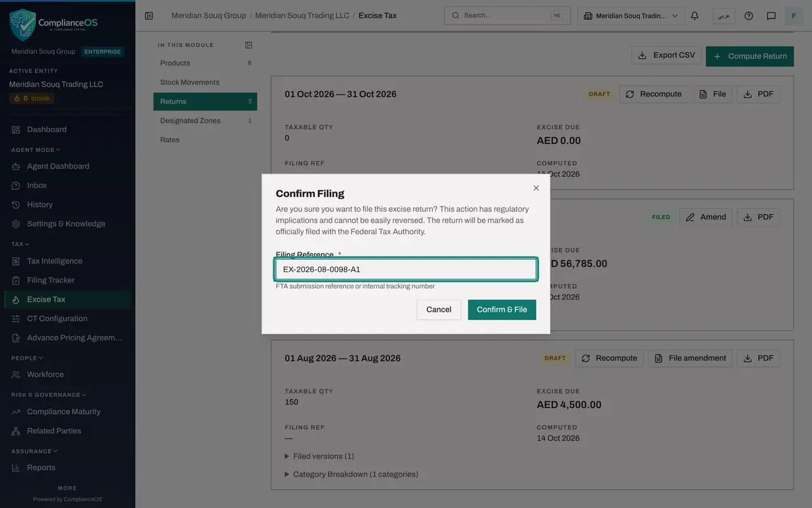The height and width of the screenshot is (508, 812).
Task: Compute a new return
Action: (750, 56)
